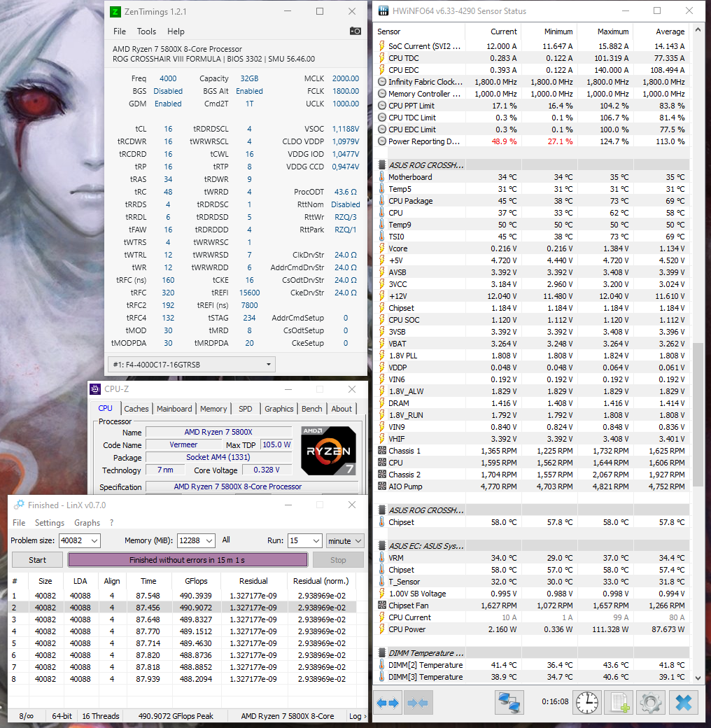Click the HWiNFO vertical scrollbar thumb

point(698,414)
